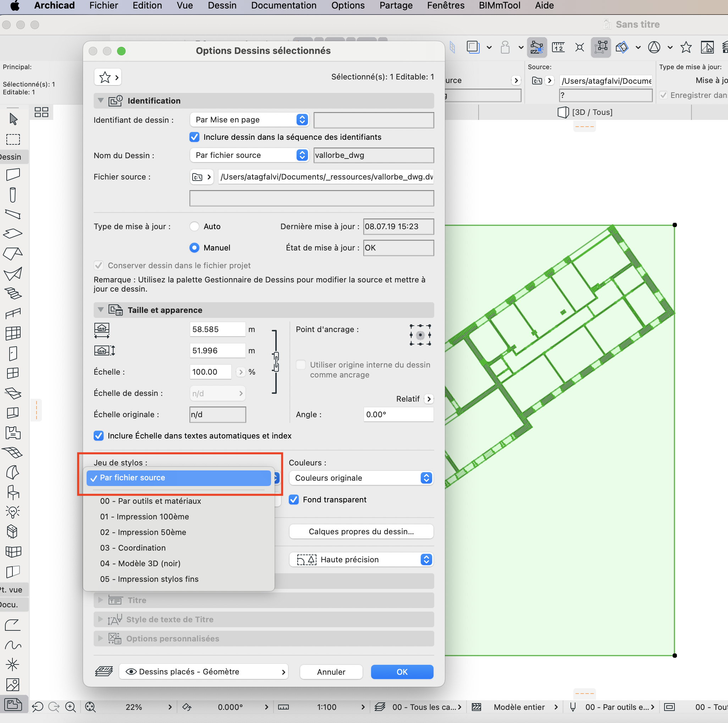Click the Favorites star in main toolbar
The image size is (728, 723).
tap(686, 48)
